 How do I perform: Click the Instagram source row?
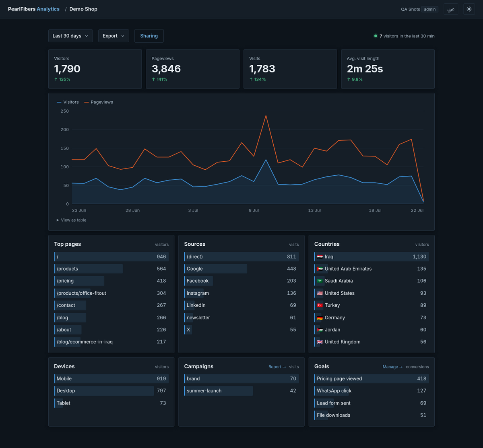[x=241, y=293]
